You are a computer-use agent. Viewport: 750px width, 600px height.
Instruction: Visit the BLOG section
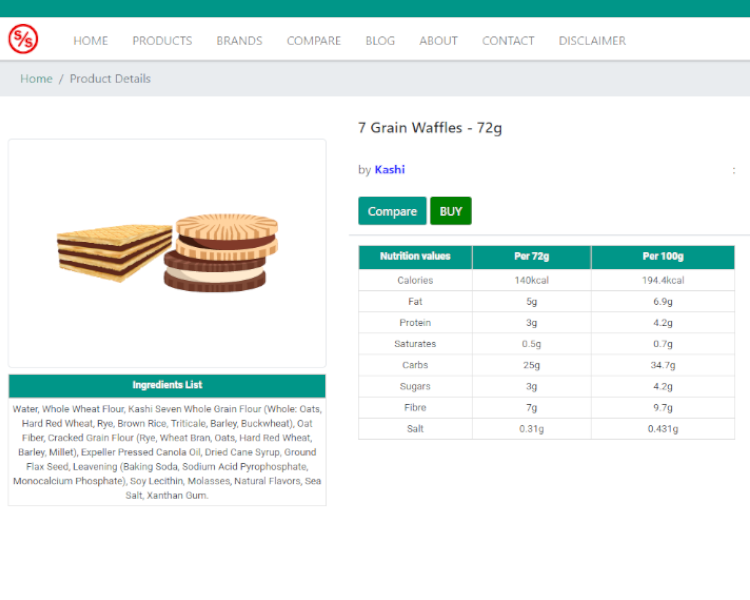click(x=380, y=41)
